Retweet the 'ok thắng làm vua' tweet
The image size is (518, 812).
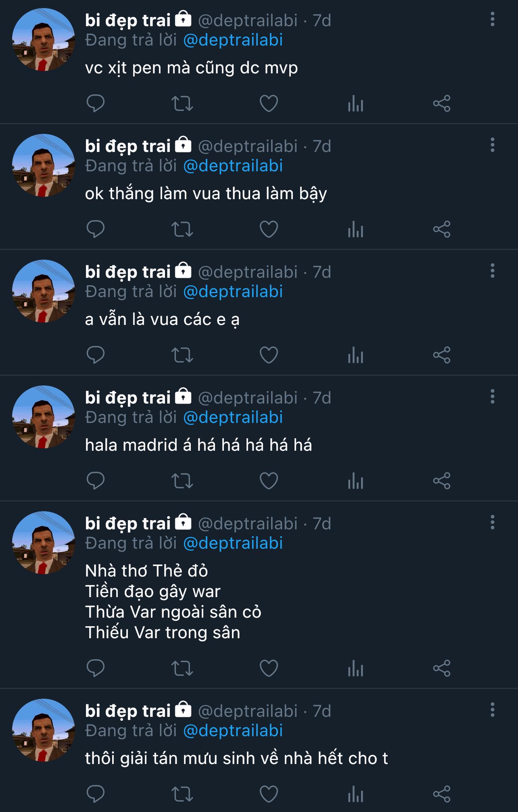182,229
